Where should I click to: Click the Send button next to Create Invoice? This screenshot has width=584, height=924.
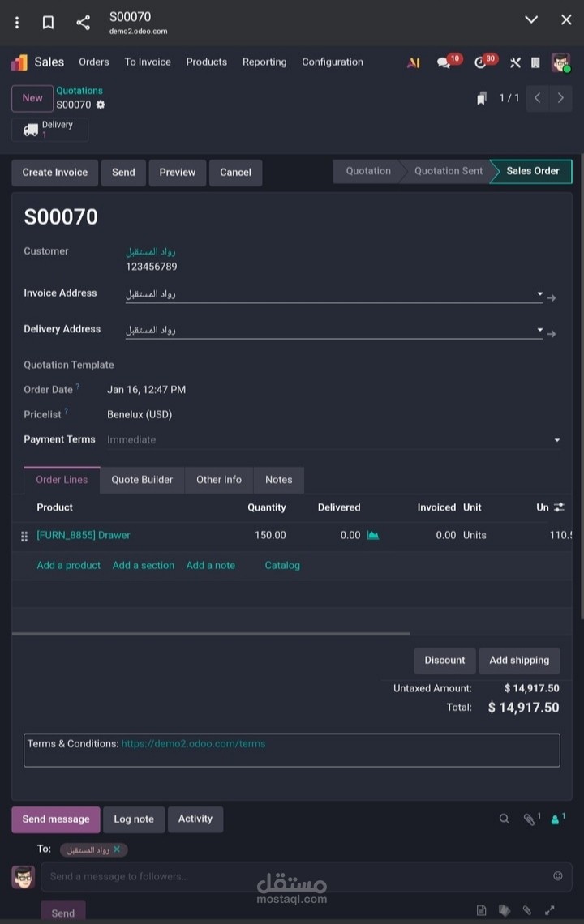click(123, 173)
